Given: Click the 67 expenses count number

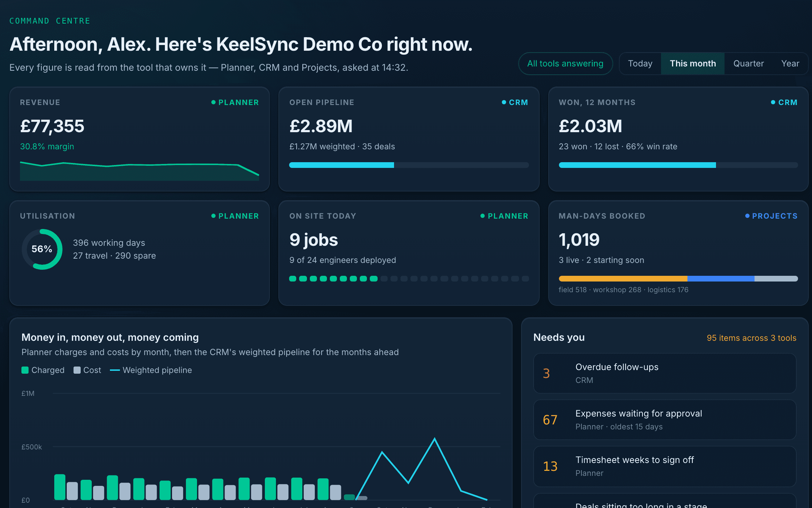Looking at the screenshot, I should click(x=550, y=420).
